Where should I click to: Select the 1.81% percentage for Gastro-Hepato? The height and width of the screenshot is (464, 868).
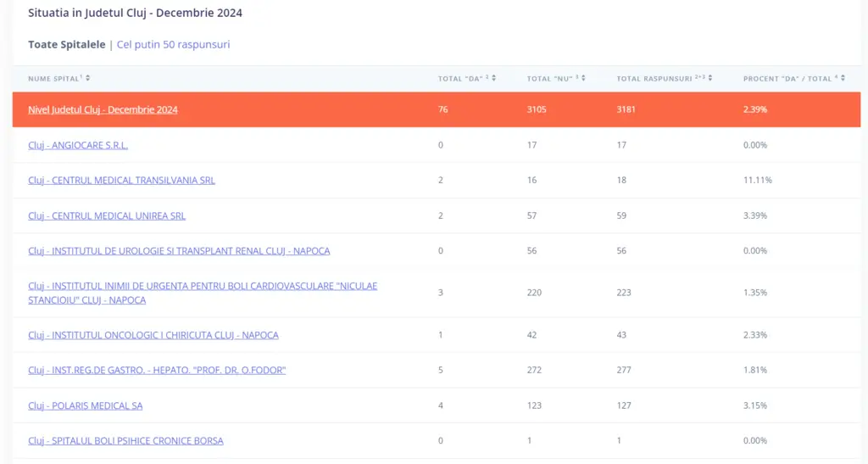755,370
